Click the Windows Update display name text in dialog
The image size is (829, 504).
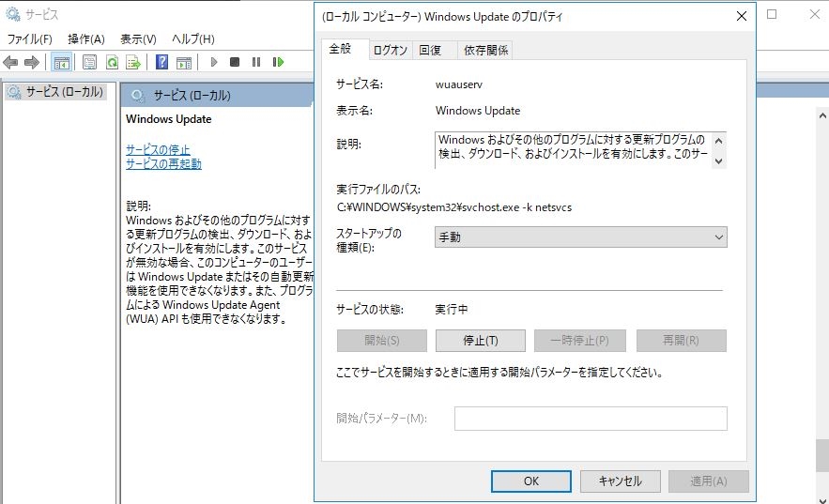pos(478,111)
